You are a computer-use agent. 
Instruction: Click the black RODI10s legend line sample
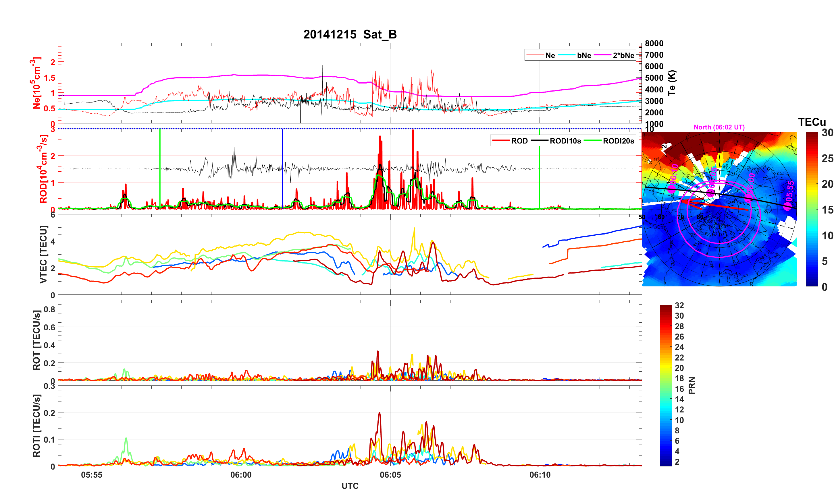pyautogui.click(x=540, y=141)
